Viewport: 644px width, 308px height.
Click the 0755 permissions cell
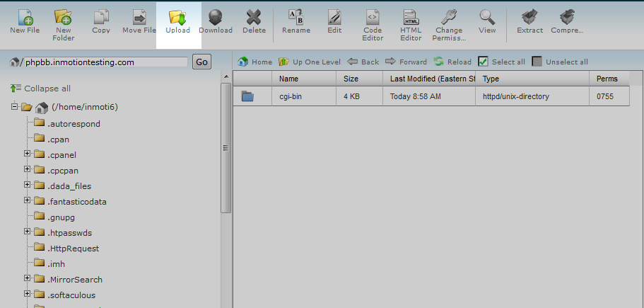[609, 96]
